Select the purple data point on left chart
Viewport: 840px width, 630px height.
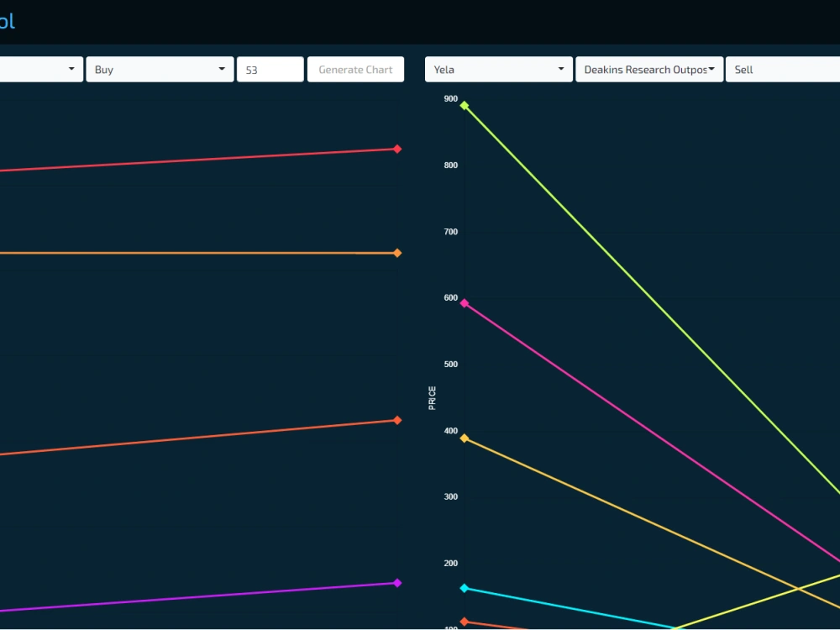pyautogui.click(x=397, y=583)
